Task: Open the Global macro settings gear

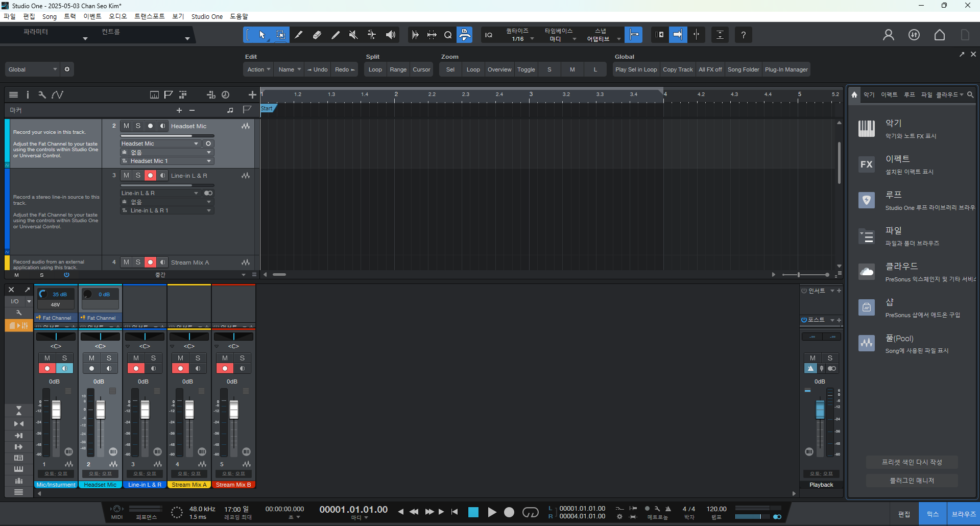Action: 67,69
